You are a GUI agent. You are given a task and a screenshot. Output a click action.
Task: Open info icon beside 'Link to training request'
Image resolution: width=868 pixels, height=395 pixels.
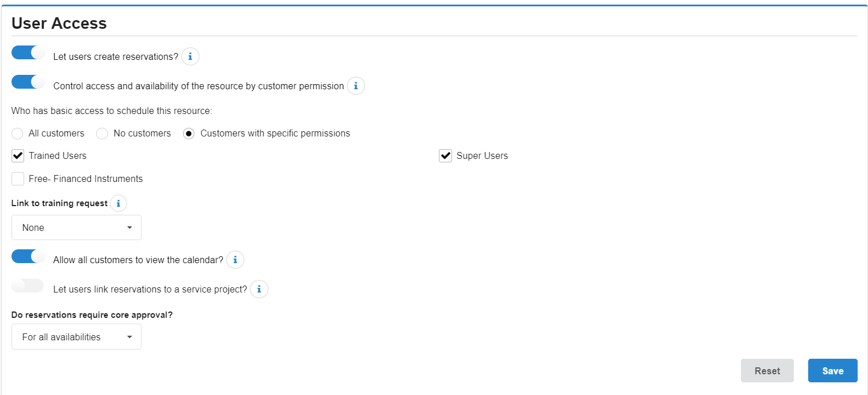(x=118, y=203)
